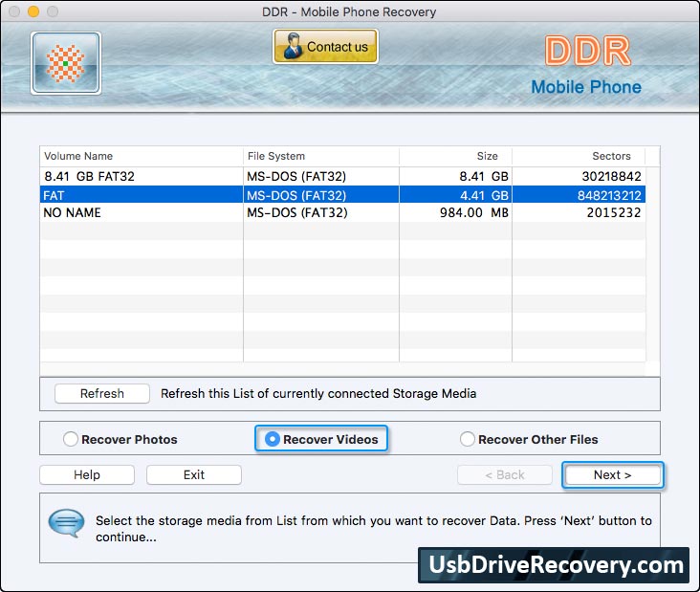
Task: Click the Mobile Phone header text
Action: (x=586, y=87)
